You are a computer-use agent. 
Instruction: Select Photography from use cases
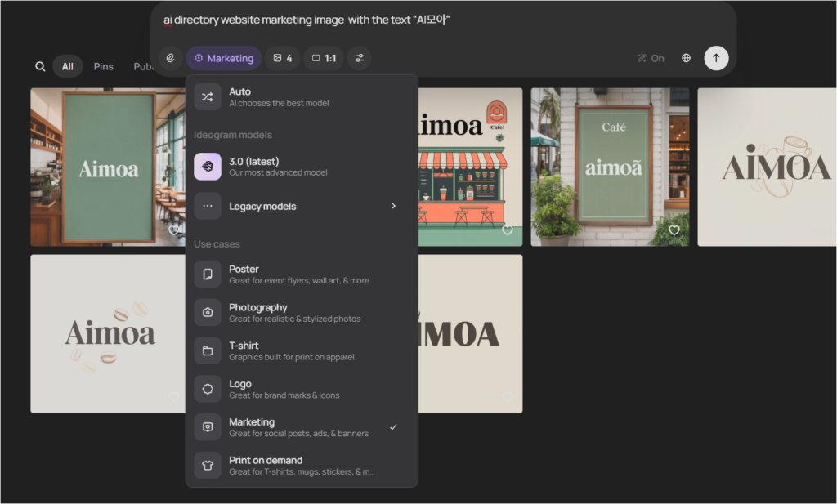(x=301, y=312)
